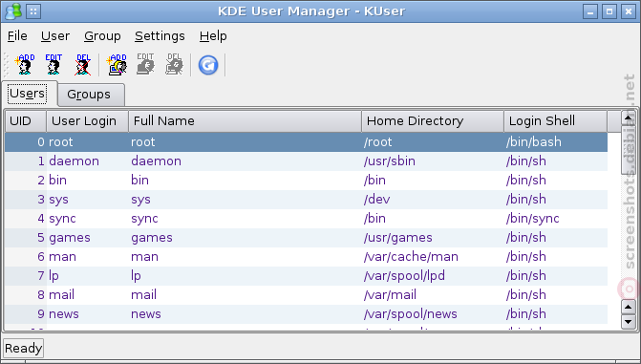Click the window pin button in title bar
641x364 pixels.
click(x=33, y=11)
